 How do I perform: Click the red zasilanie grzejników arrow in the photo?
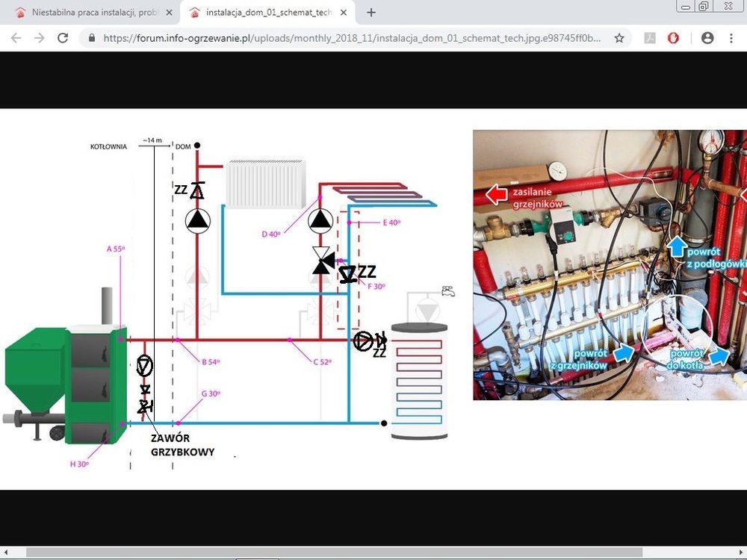point(497,196)
